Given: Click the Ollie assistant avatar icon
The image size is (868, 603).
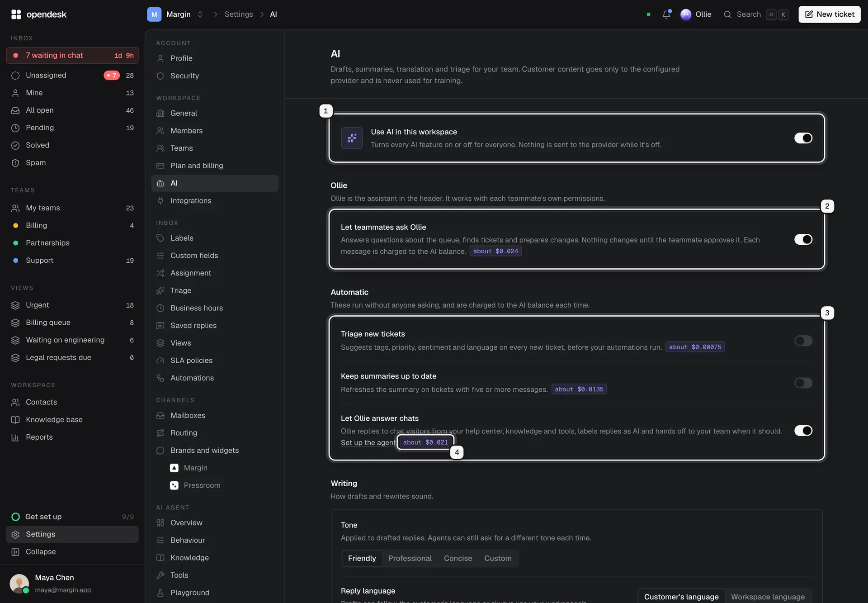Looking at the screenshot, I should (686, 14).
